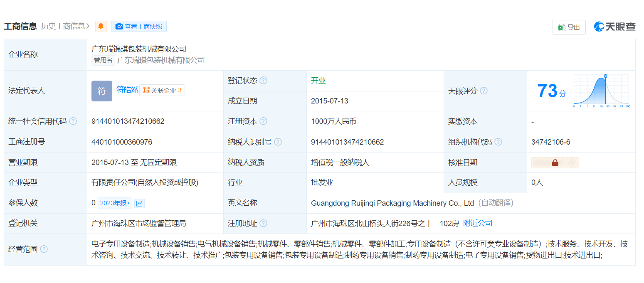Click the score distribution chart
Screen dimensions: 644x283
602,91
